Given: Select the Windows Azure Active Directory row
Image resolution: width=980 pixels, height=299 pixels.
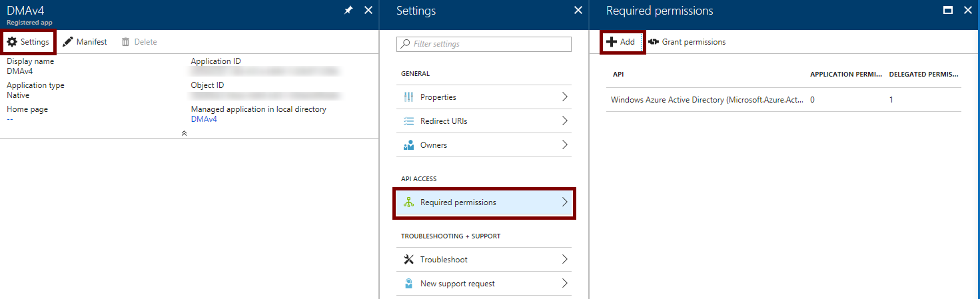Looking at the screenshot, I should tap(706, 100).
